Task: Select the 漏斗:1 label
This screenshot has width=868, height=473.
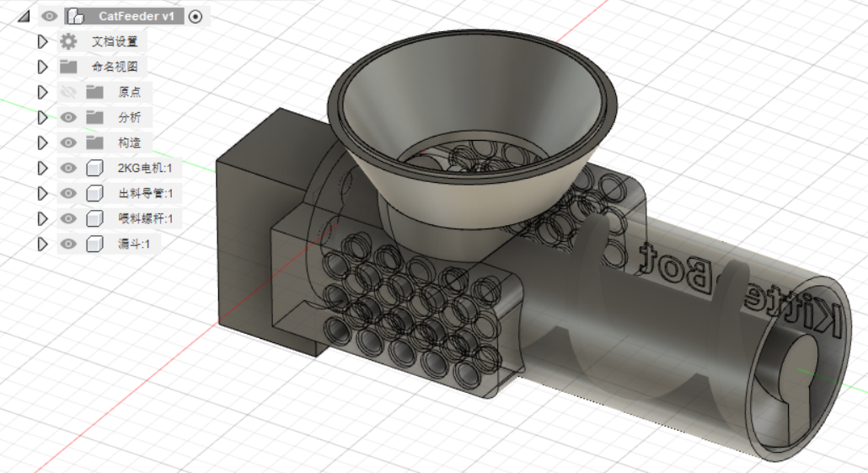Action: coord(134,244)
